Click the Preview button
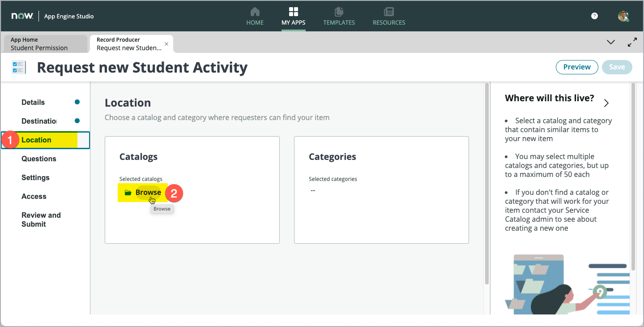The width and height of the screenshot is (644, 327). [x=577, y=67]
